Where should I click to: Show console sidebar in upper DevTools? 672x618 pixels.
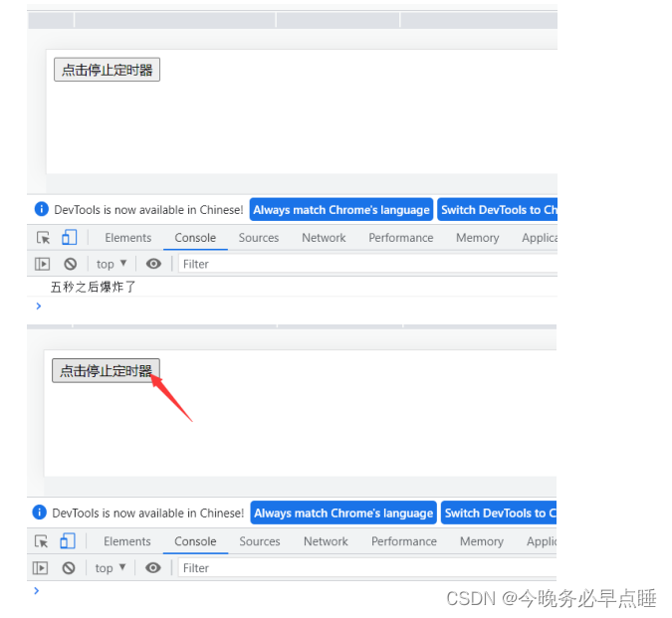(x=42, y=264)
